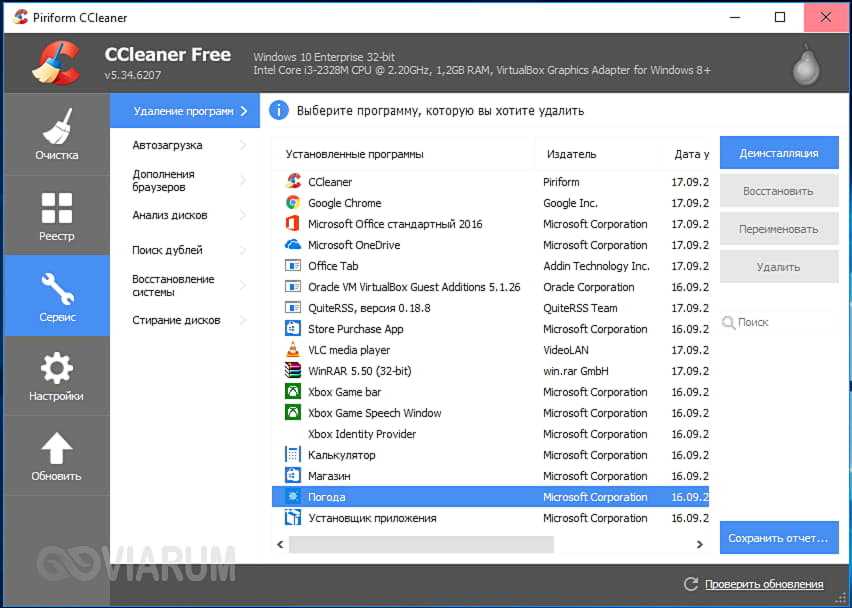Click the pear logo icon in header
Image resolution: width=852 pixels, height=608 pixels.
(x=805, y=65)
